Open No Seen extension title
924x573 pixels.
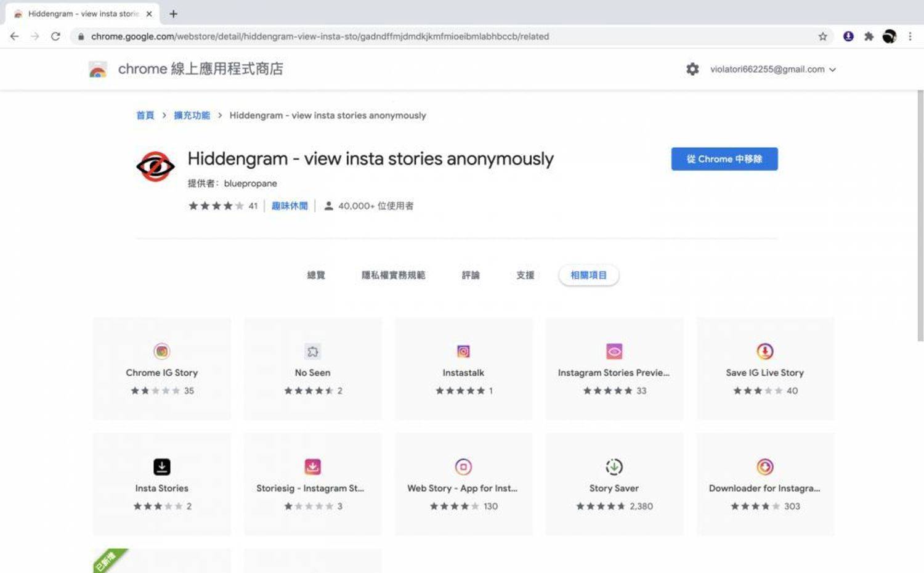click(312, 373)
